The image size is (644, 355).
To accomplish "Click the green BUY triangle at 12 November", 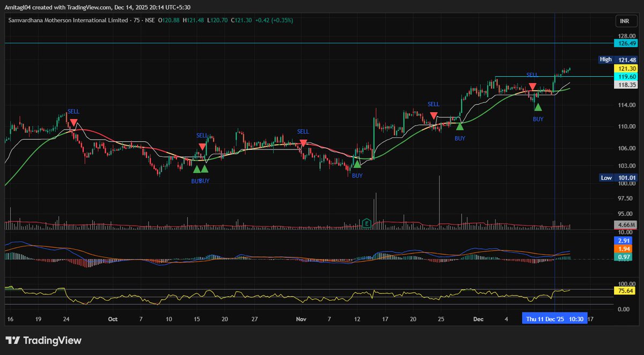I will pyautogui.click(x=357, y=164).
